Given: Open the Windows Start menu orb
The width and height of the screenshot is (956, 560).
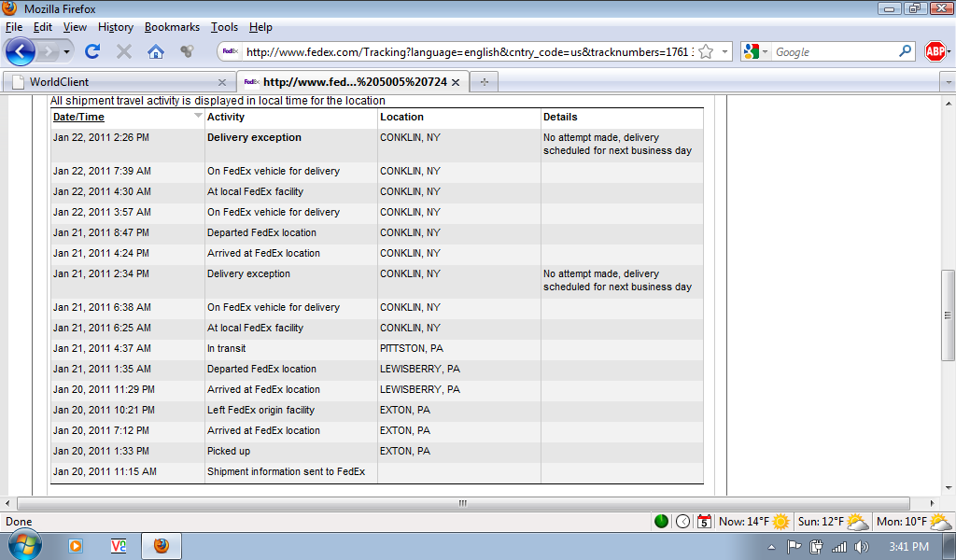Looking at the screenshot, I should point(24,545).
